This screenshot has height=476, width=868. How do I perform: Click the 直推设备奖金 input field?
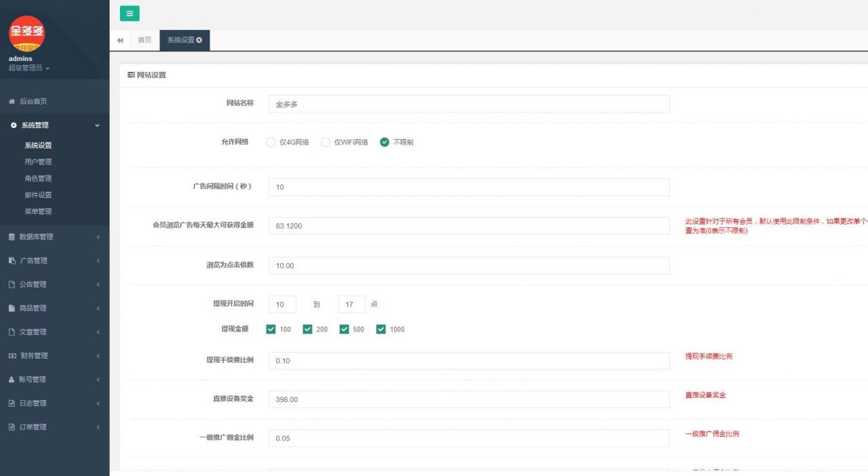[x=469, y=399]
